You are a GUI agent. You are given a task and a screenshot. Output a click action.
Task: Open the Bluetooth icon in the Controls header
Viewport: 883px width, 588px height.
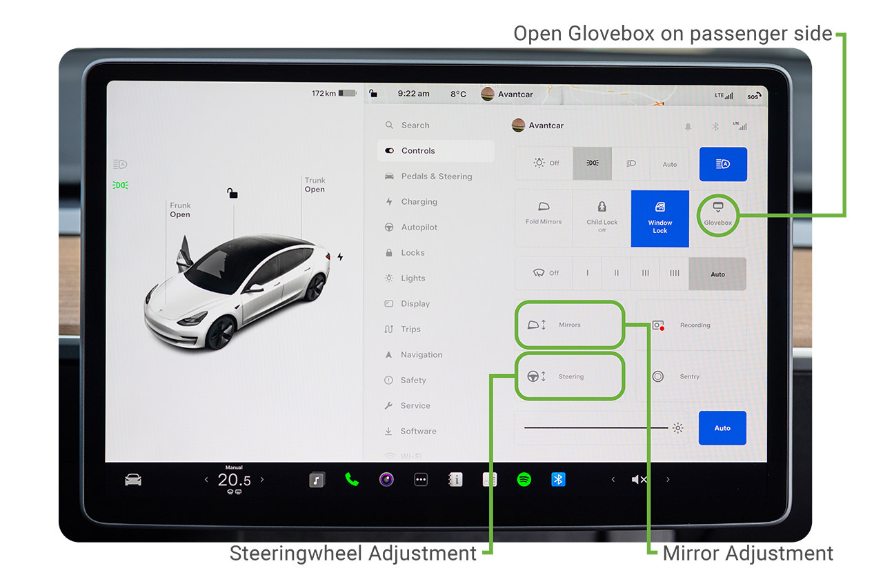pyautogui.click(x=715, y=127)
